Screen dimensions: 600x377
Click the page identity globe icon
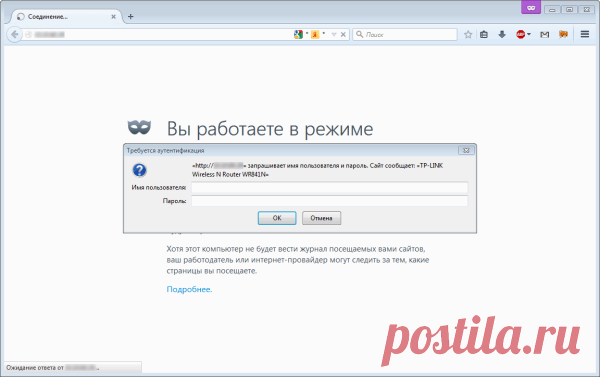[x=28, y=34]
